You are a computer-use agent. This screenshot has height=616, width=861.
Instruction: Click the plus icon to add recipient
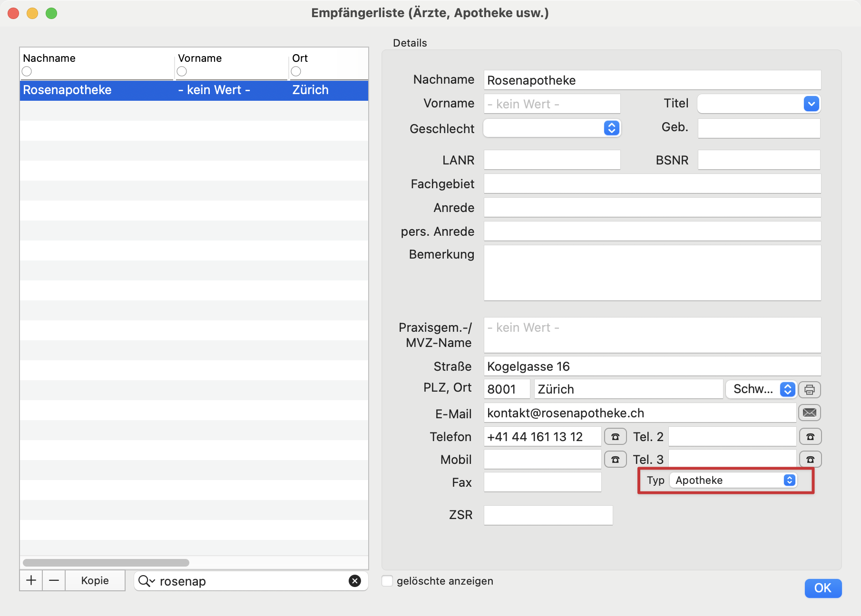[x=31, y=580]
